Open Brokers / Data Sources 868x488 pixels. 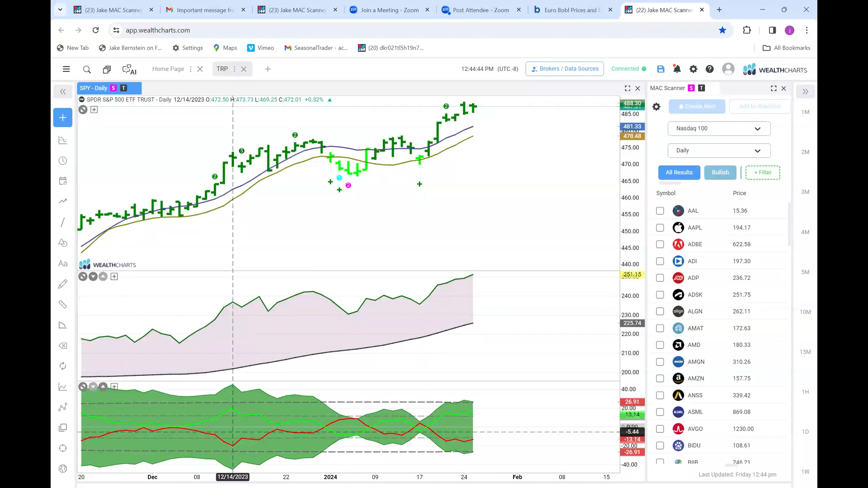(565, 69)
